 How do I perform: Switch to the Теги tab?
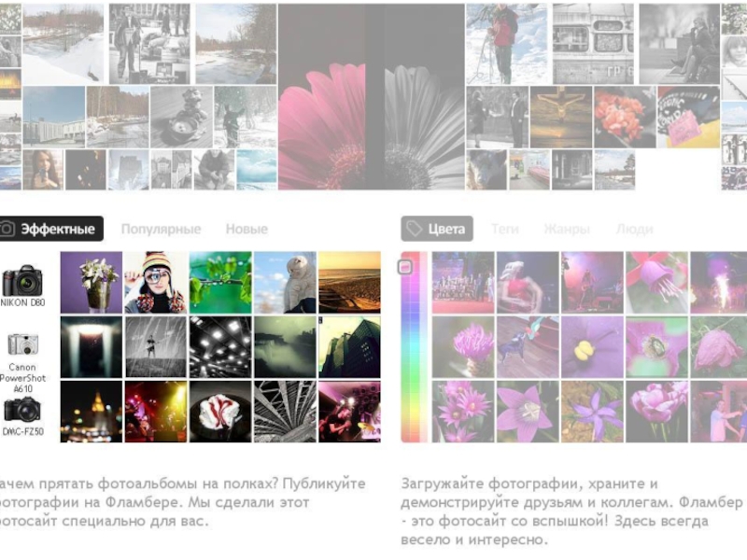(505, 229)
